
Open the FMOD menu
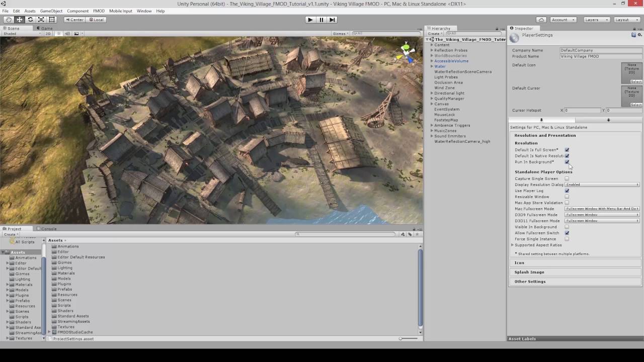[99, 11]
